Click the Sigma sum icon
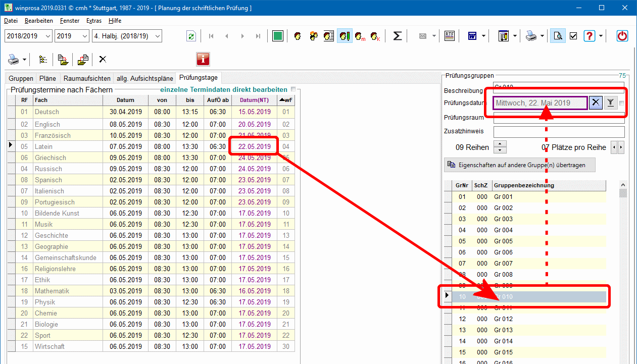 click(x=398, y=36)
